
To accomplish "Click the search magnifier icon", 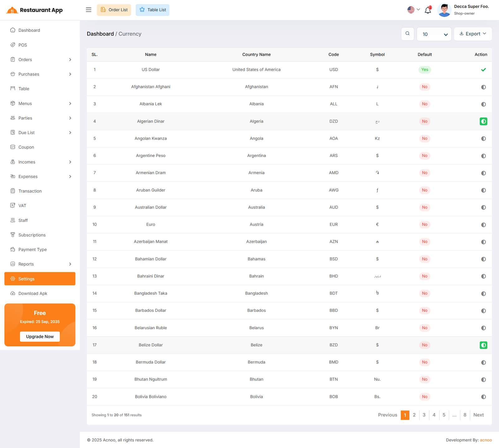I will tap(407, 34).
